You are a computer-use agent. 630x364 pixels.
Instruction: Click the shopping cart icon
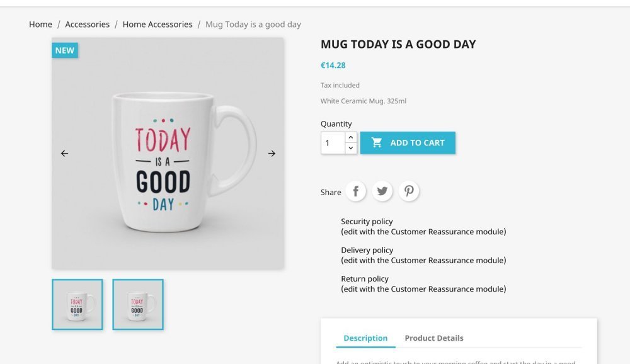tap(377, 143)
